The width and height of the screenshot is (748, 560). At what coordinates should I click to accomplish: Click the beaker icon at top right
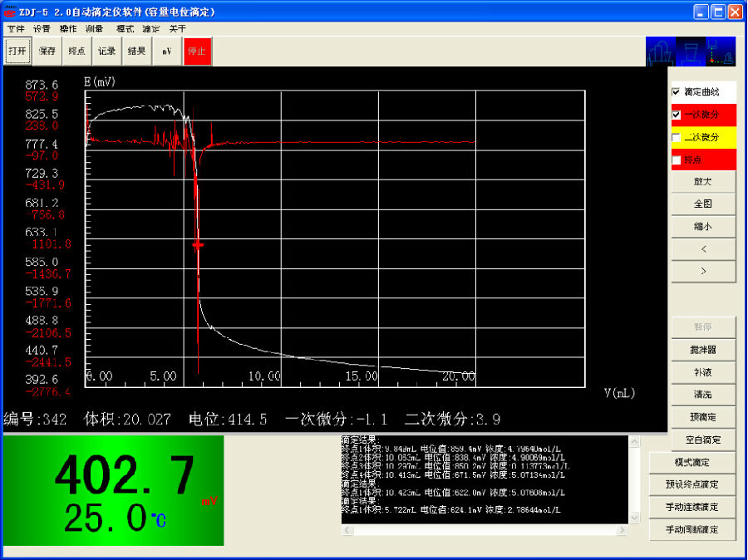[x=691, y=52]
